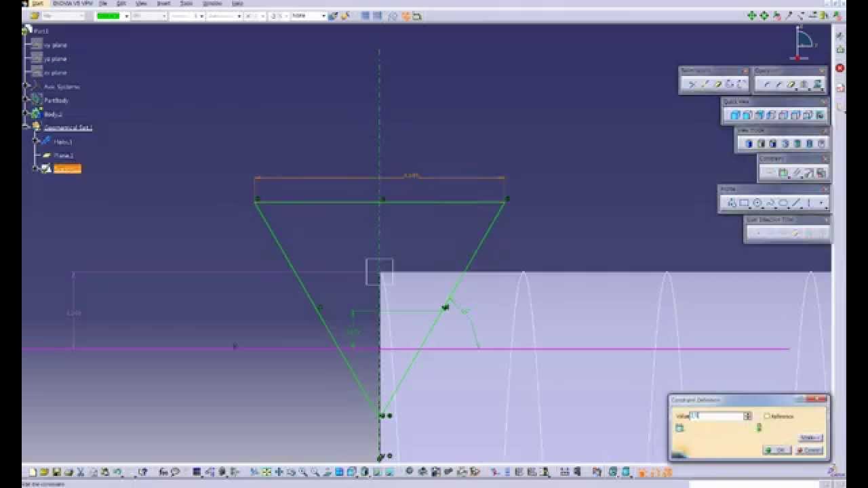Click the More button in Constraint Definition

coord(810,438)
